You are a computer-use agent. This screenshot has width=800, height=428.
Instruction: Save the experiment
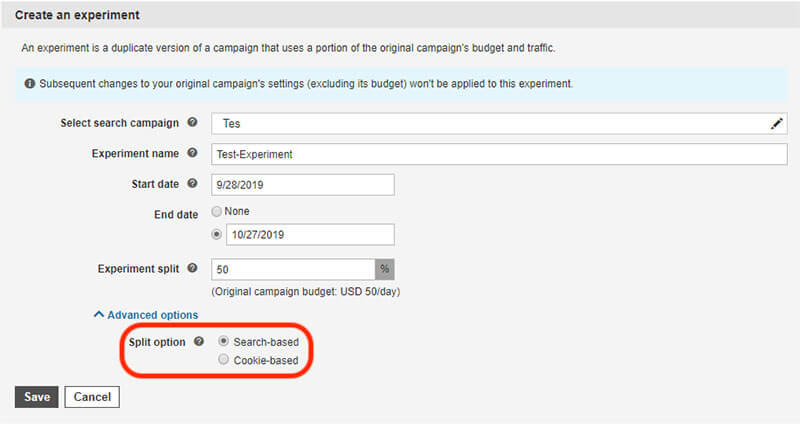37,397
